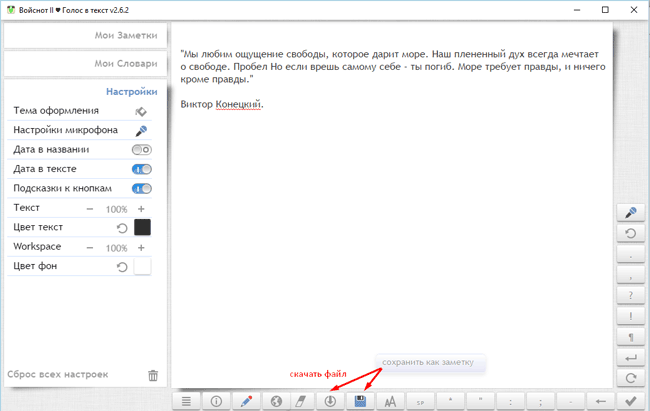
Task: Open the 'Мои Словари' section
Action: (85, 63)
